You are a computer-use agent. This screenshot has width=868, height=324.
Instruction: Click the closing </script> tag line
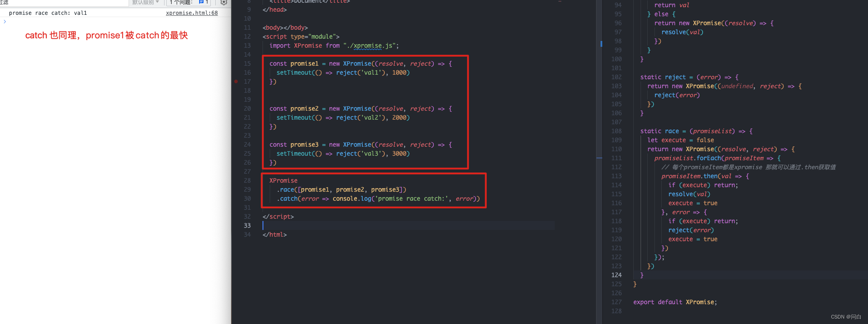pyautogui.click(x=278, y=216)
